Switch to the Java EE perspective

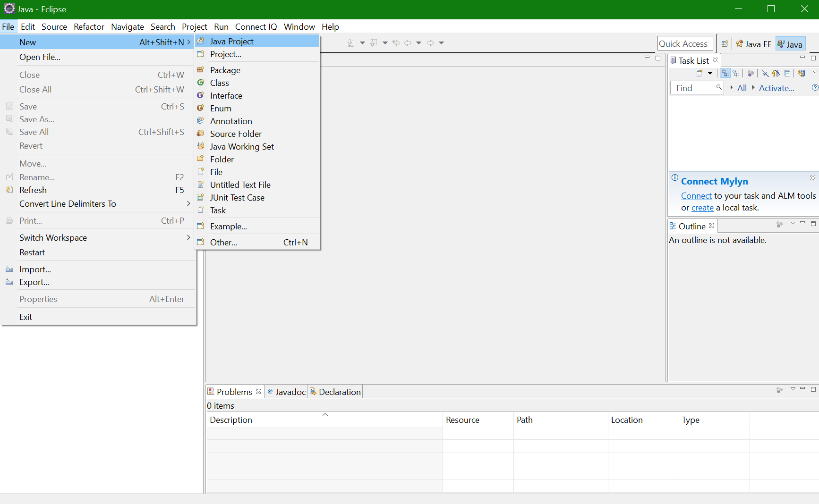753,44
